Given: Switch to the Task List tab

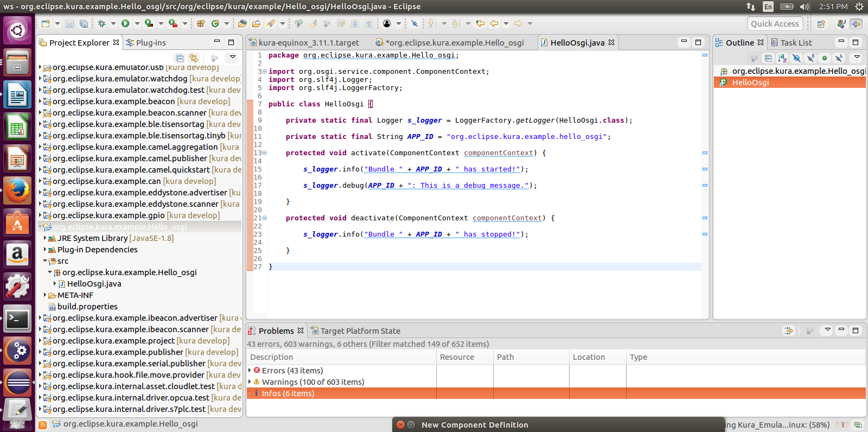Looking at the screenshot, I should tap(791, 42).
